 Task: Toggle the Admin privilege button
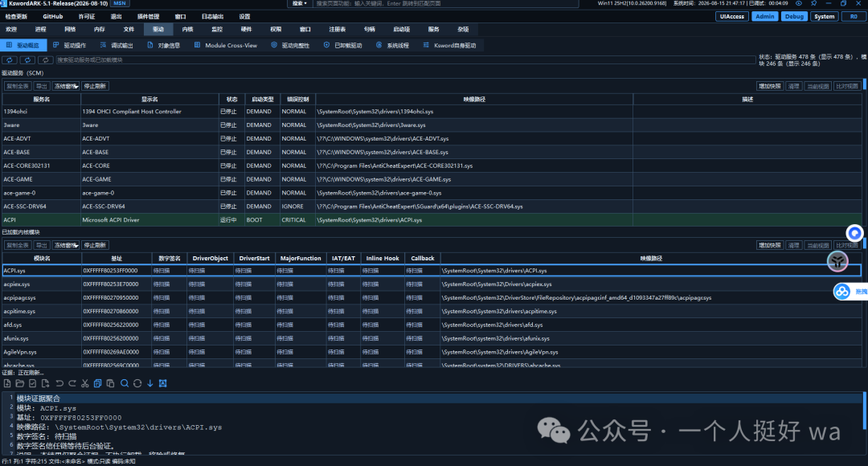764,17
